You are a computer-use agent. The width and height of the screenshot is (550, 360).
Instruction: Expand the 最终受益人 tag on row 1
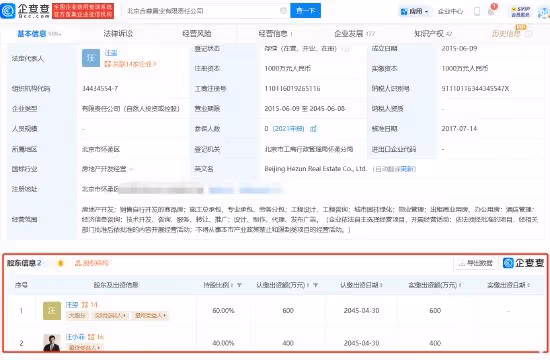[151, 315]
